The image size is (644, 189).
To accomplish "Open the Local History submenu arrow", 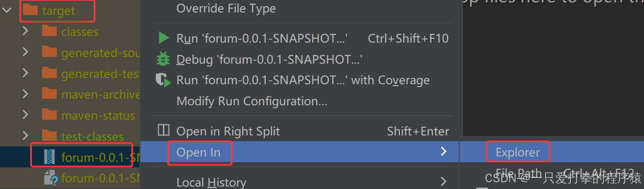I will (444, 182).
